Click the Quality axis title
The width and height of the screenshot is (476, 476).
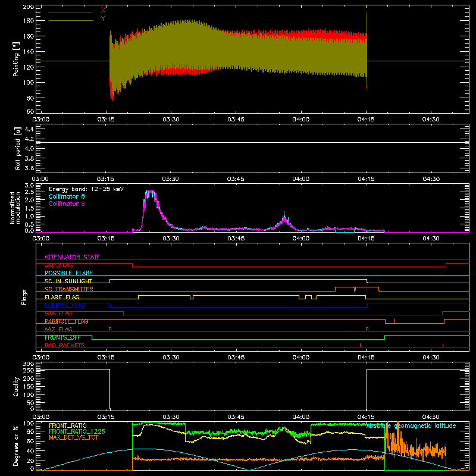pos(16,386)
